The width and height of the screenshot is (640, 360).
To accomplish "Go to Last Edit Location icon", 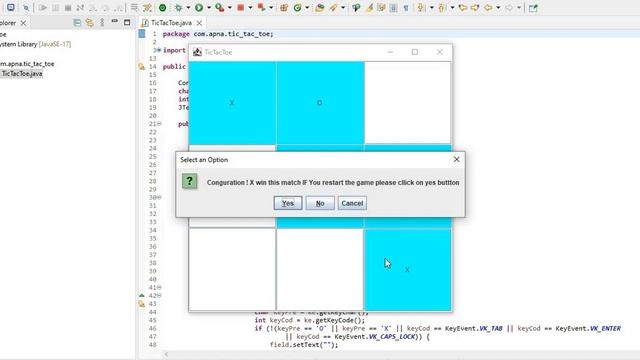I will [x=462, y=8].
